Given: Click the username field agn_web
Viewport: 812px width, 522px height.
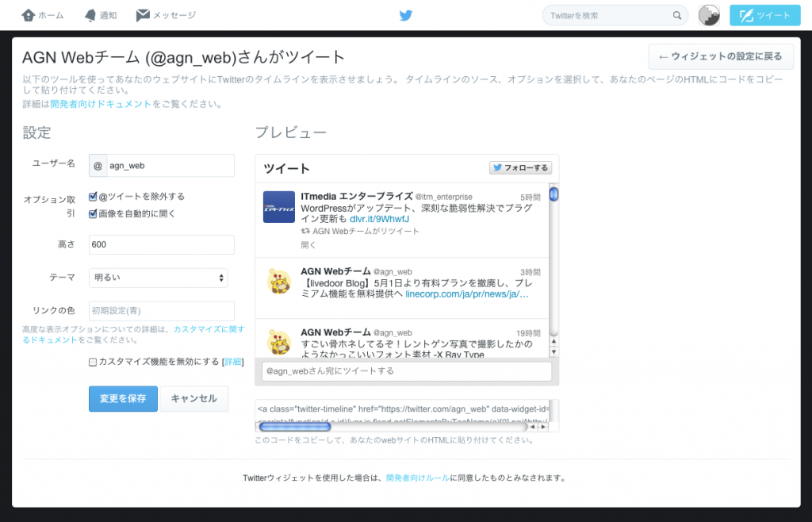Looking at the screenshot, I should tap(170, 166).
